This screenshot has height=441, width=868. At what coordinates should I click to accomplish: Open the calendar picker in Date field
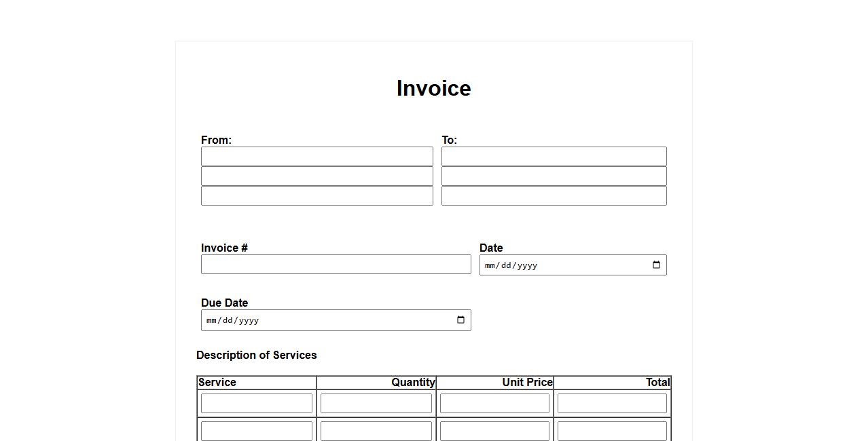[656, 265]
